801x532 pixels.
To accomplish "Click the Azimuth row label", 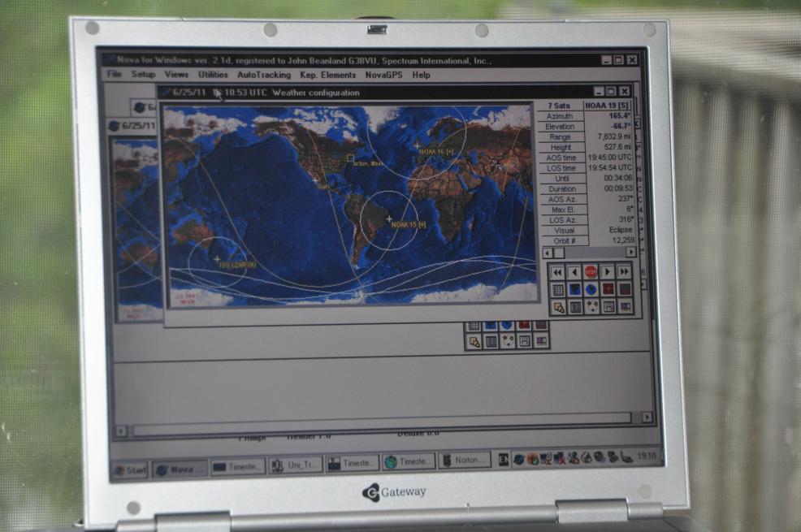I will tap(560, 116).
